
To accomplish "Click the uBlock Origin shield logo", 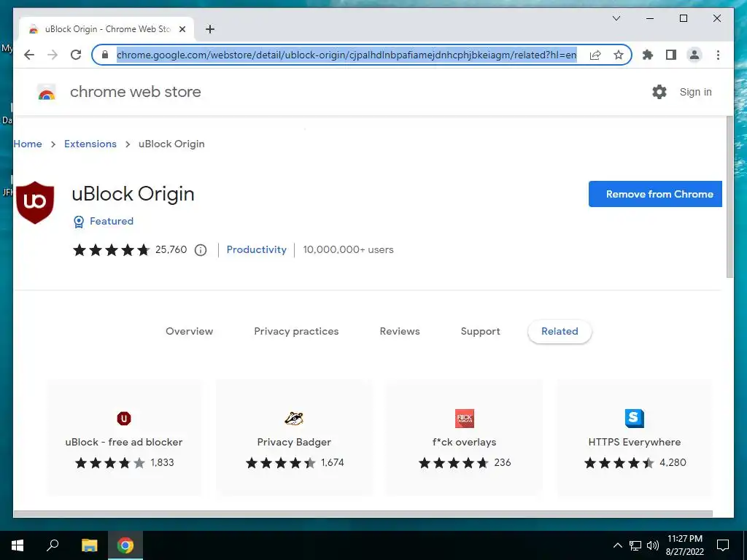I will point(35,203).
